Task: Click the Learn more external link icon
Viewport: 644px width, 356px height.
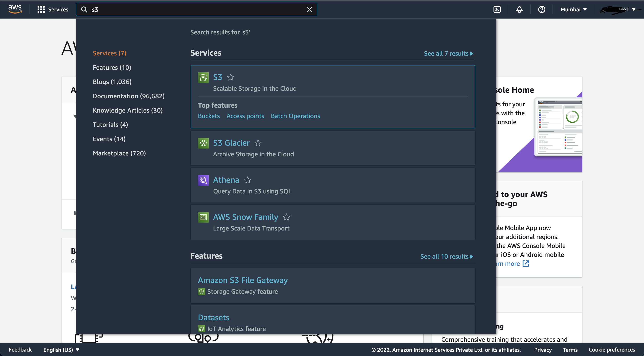Action: click(526, 264)
